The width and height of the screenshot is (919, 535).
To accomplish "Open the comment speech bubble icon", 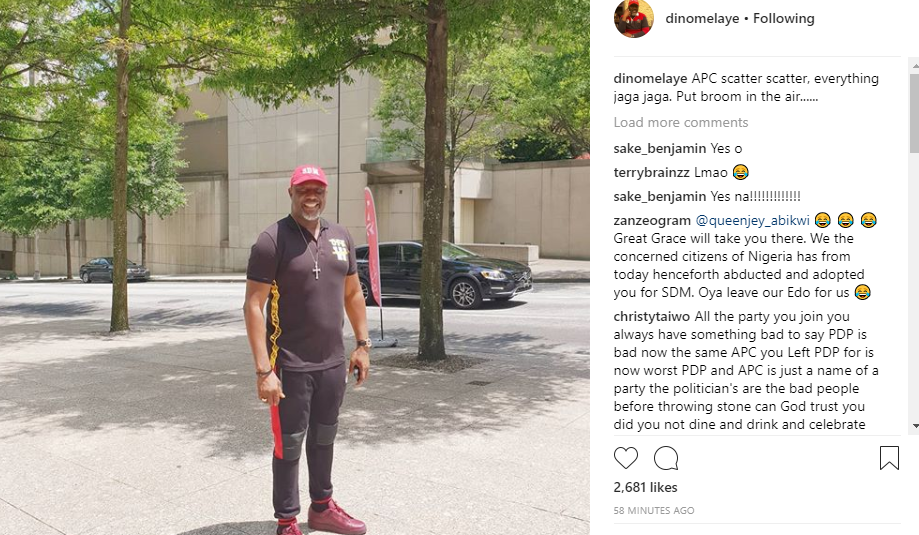I will (666, 458).
